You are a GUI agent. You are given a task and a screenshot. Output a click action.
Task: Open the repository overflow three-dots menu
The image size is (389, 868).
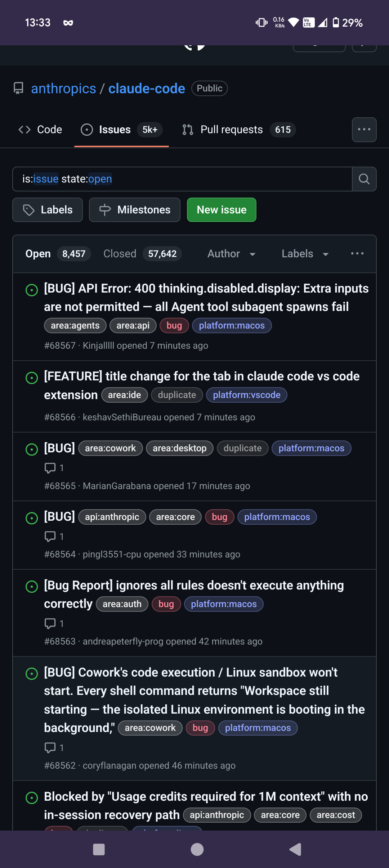click(x=364, y=130)
